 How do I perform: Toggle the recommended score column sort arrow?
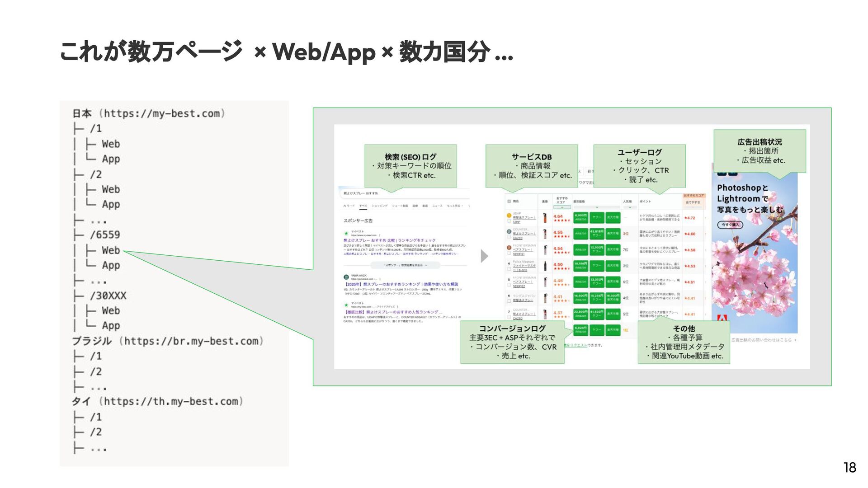pos(562,207)
